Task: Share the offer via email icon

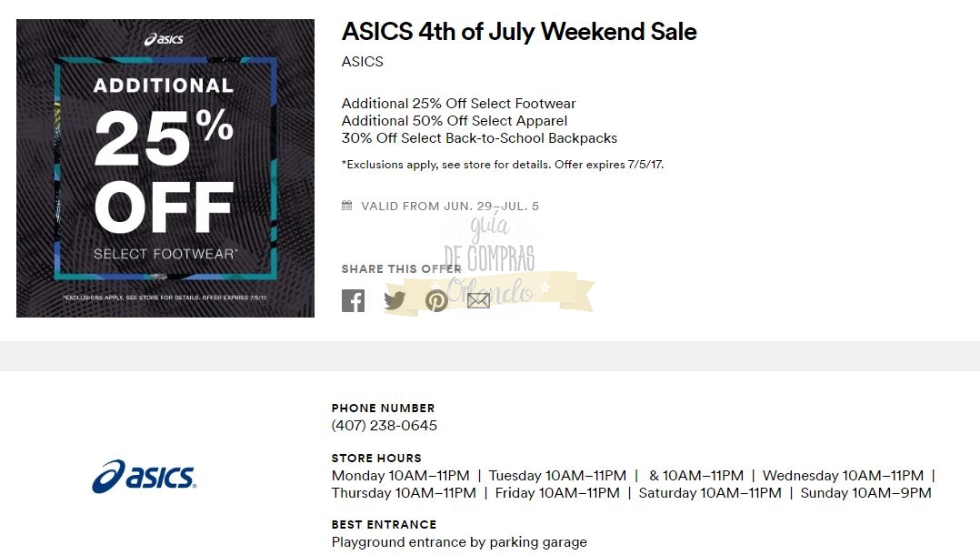Action: coord(478,300)
